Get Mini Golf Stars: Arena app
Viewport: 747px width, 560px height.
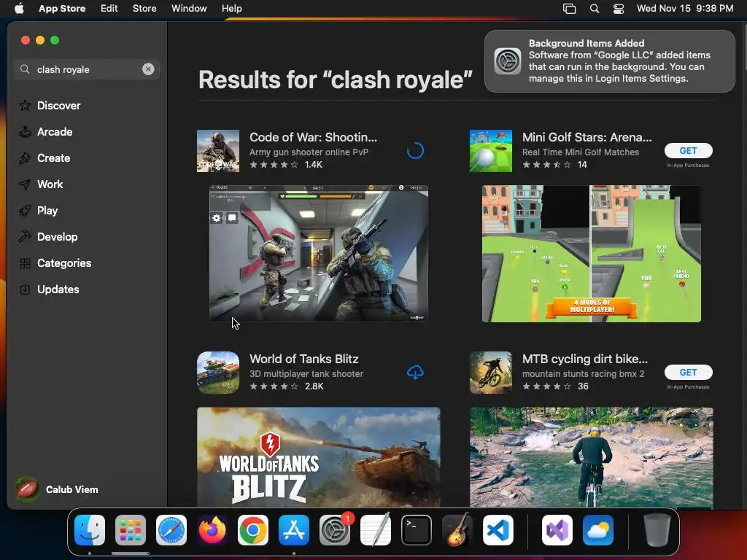coord(689,150)
